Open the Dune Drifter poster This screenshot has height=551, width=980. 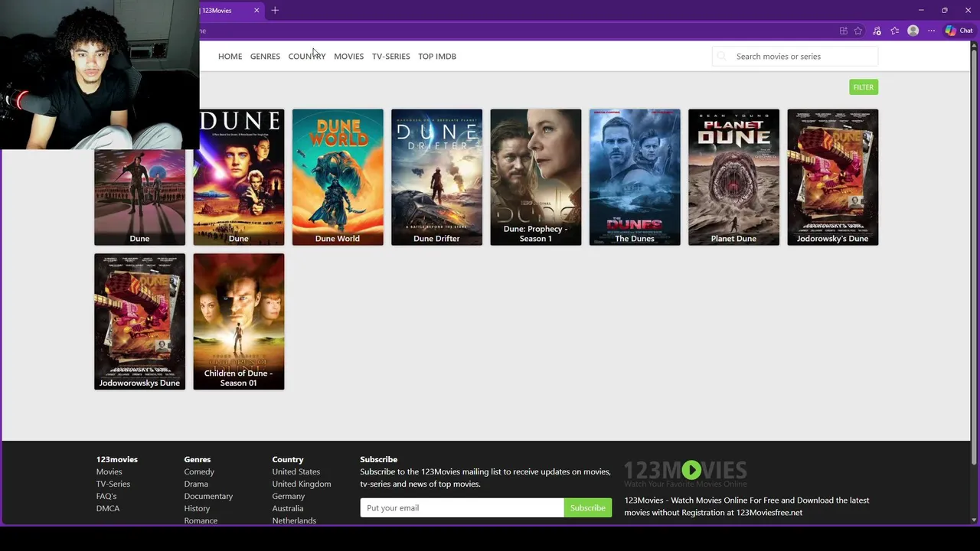click(x=436, y=177)
